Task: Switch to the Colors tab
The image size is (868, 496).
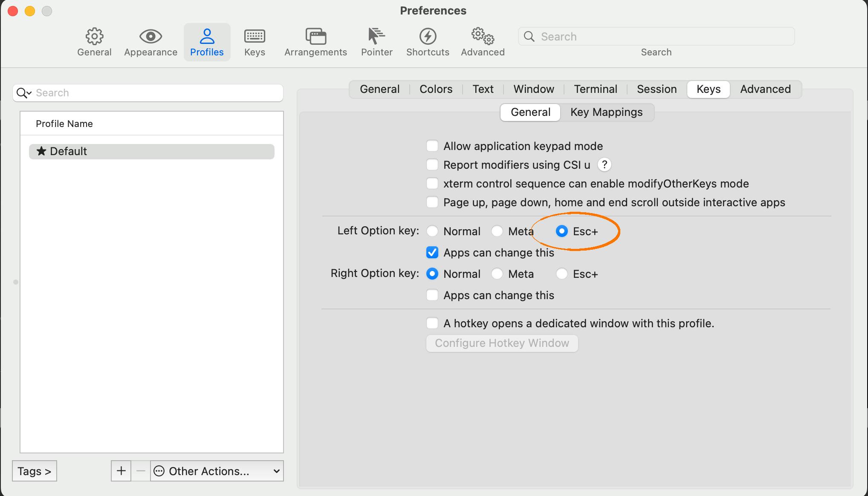Action: [x=435, y=89]
